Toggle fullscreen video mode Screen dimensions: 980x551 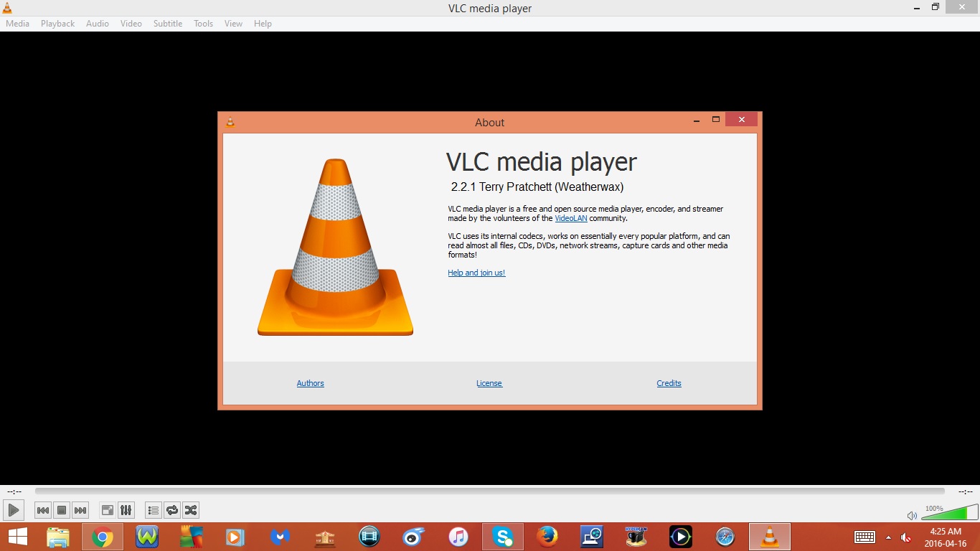(x=108, y=510)
